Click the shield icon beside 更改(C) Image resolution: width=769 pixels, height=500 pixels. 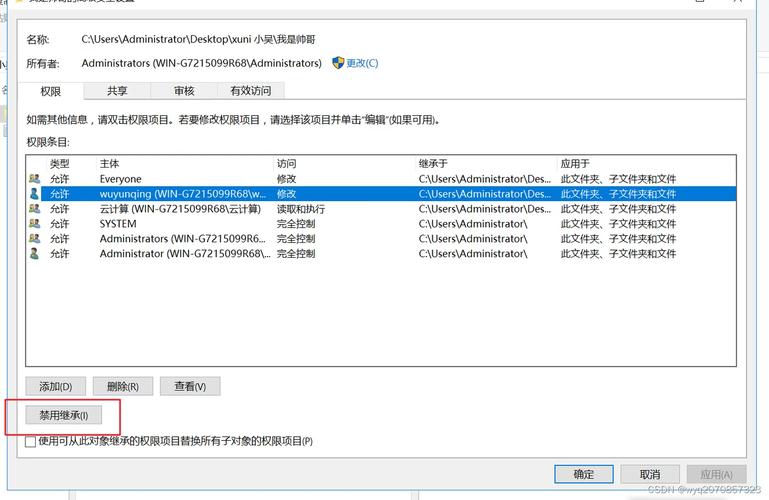click(x=338, y=63)
